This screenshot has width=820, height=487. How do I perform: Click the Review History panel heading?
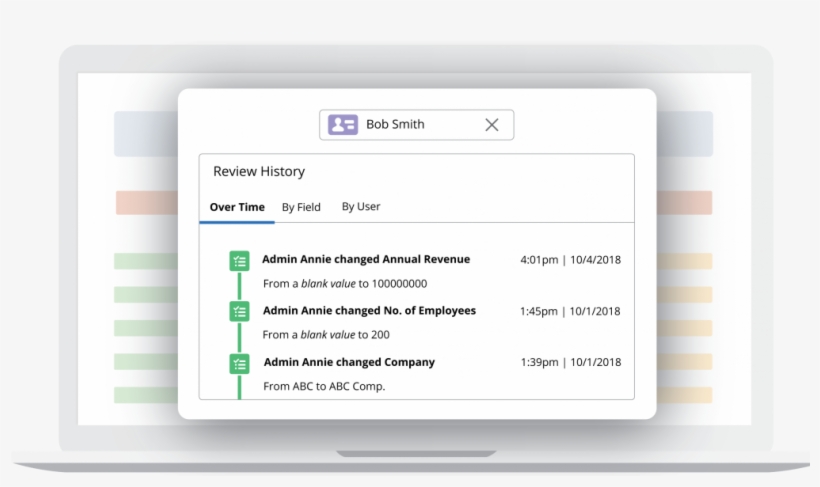[x=259, y=172]
